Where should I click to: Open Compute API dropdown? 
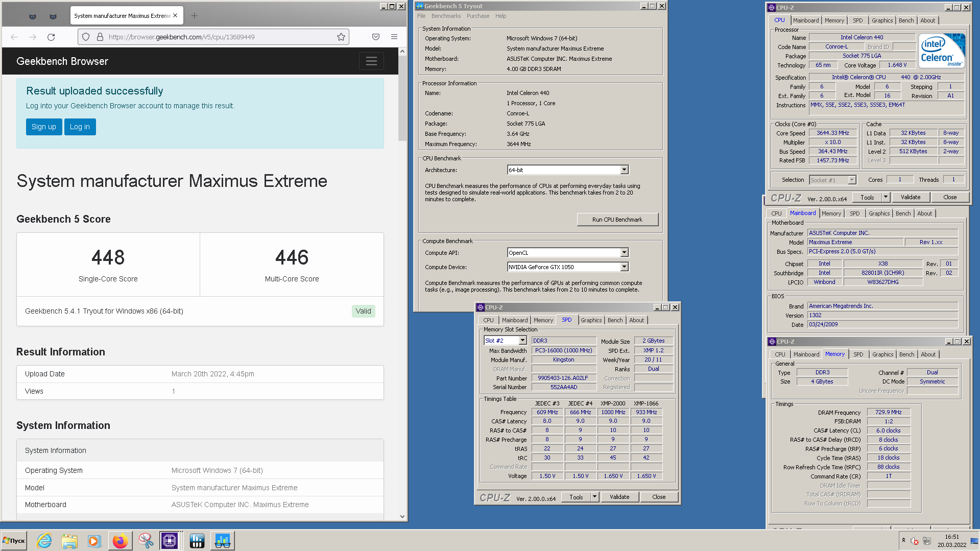point(624,253)
